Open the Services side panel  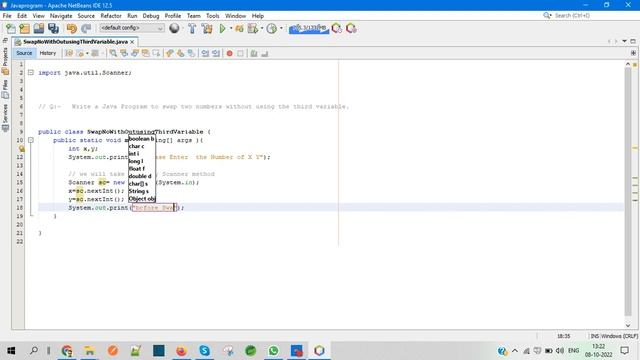(5, 118)
